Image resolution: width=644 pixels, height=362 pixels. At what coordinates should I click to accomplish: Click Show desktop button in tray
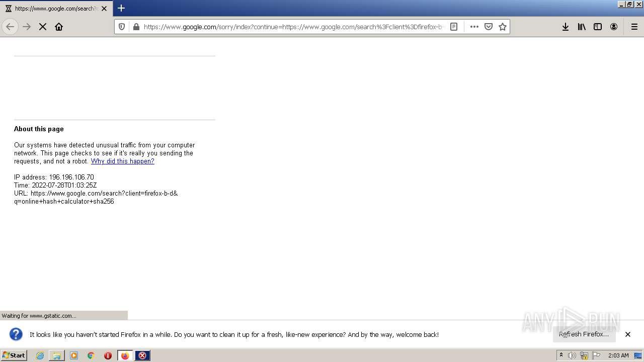click(638, 355)
